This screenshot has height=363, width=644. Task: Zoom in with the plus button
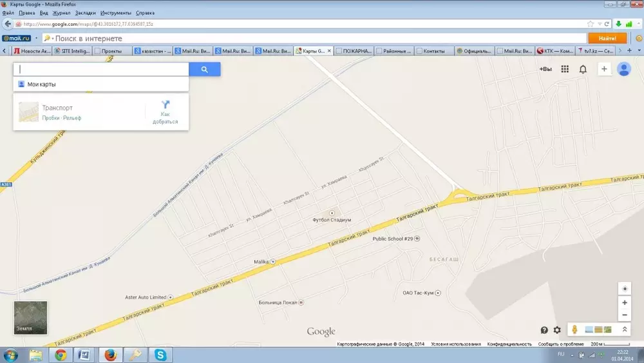click(624, 302)
